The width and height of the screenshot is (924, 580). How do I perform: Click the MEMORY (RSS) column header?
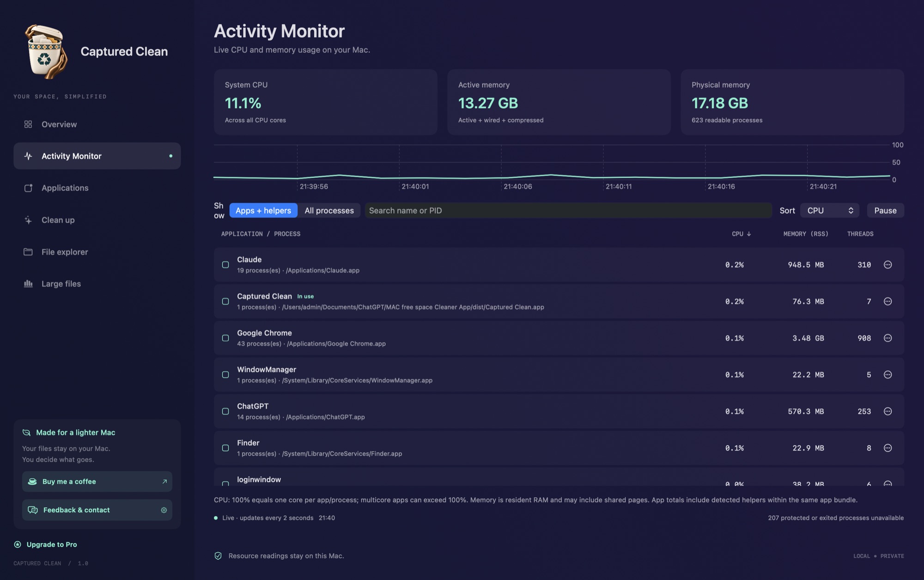point(806,234)
